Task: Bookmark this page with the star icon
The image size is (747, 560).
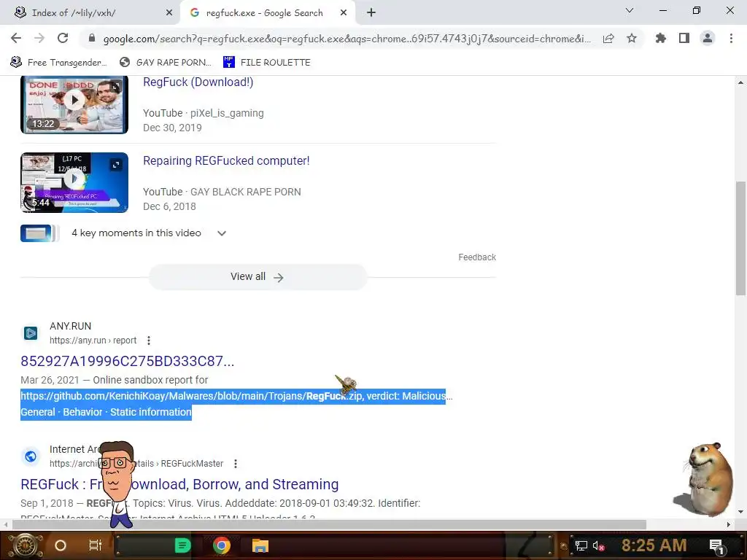Action: 632,38
